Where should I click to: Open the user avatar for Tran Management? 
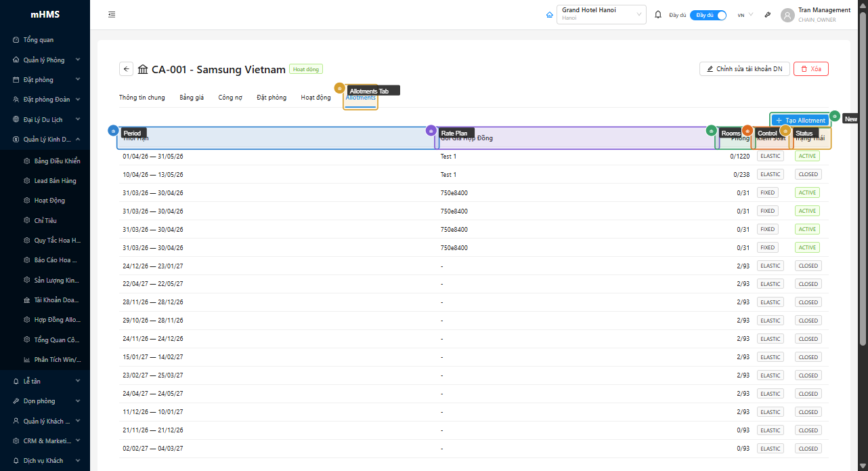(x=787, y=15)
